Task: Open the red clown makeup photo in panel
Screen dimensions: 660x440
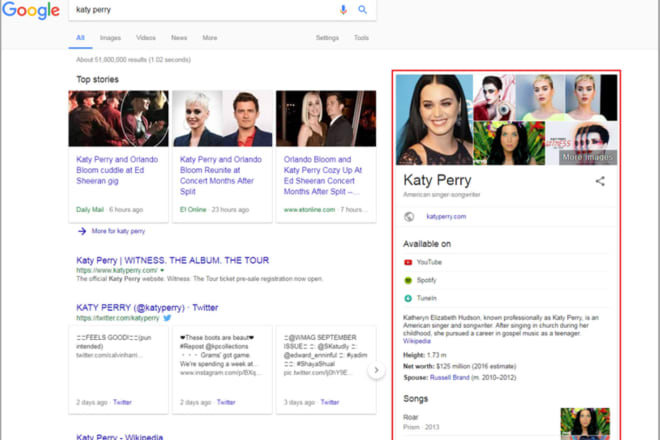Action: [494, 97]
